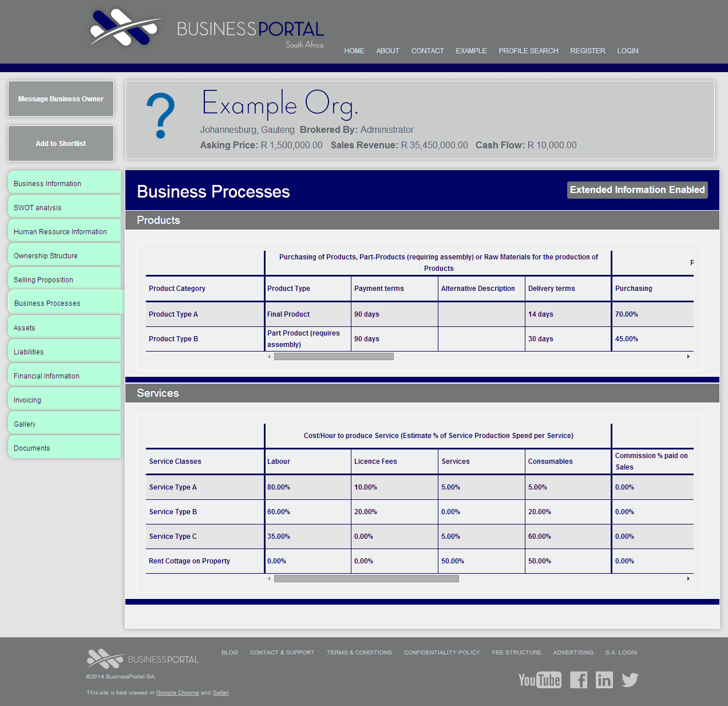Click the Product Type B row label
728x706 pixels.
click(173, 339)
